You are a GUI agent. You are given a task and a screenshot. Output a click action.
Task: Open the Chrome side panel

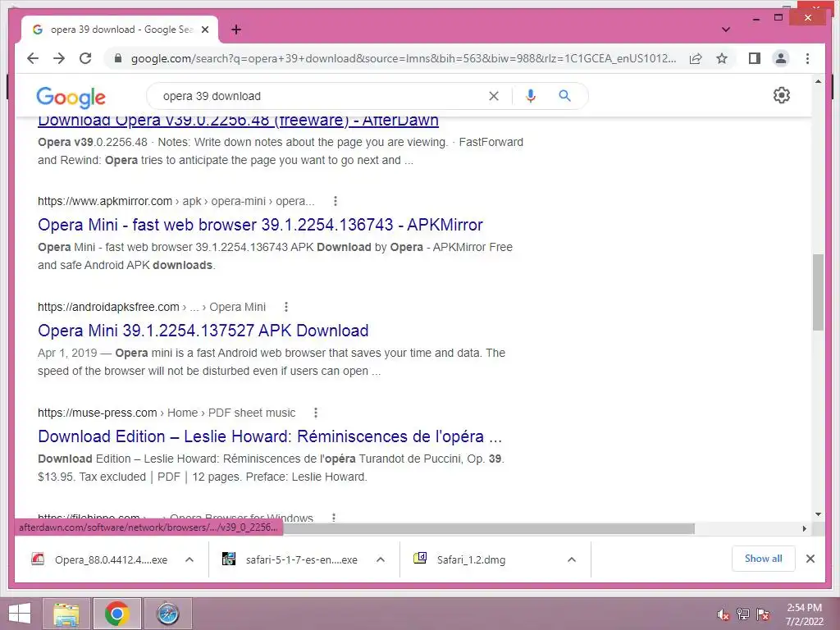point(755,58)
